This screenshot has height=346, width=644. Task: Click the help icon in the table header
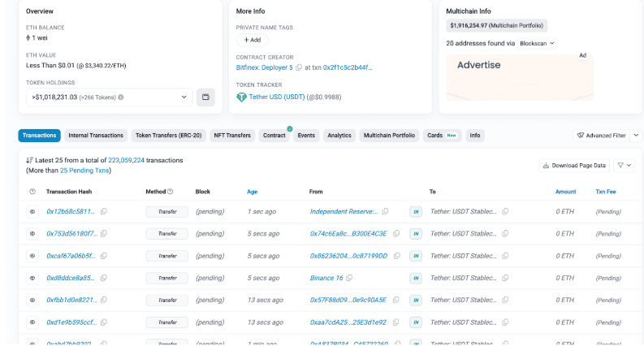click(x=32, y=192)
